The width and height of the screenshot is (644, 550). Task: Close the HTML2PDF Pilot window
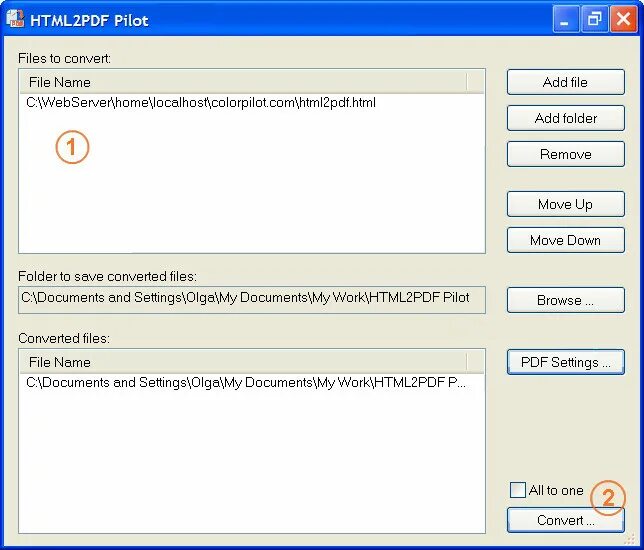tap(623, 19)
